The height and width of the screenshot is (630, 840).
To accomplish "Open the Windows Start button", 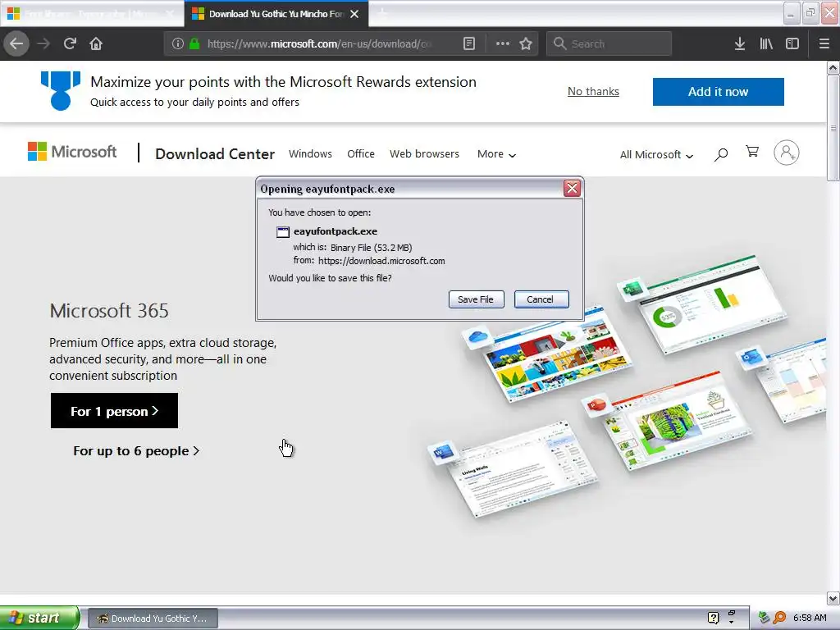I will pos(39,618).
